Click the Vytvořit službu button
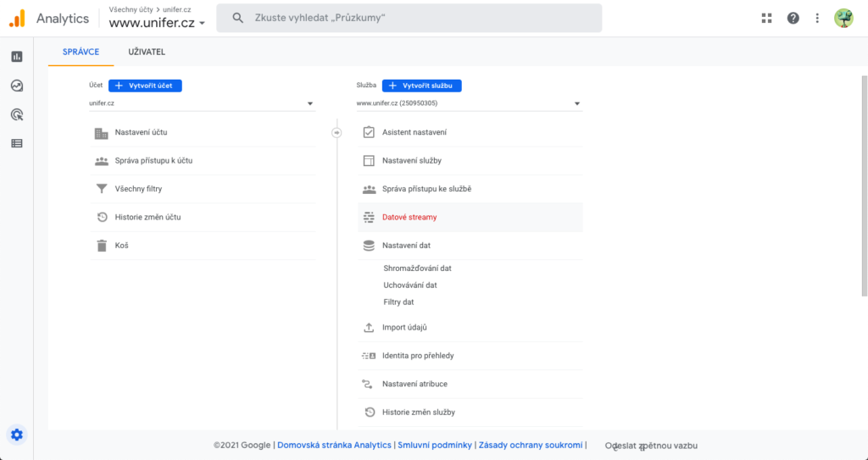868x460 pixels. pyautogui.click(x=421, y=86)
